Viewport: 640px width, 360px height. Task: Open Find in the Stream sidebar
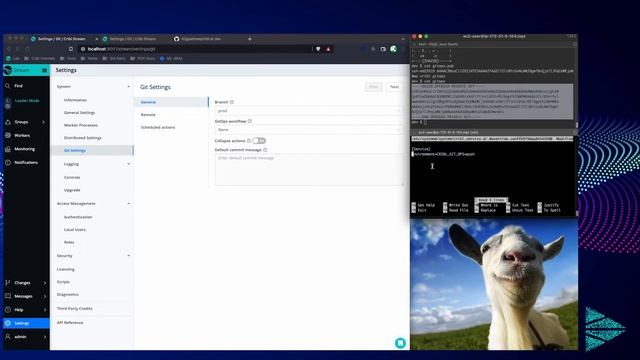(x=18, y=86)
